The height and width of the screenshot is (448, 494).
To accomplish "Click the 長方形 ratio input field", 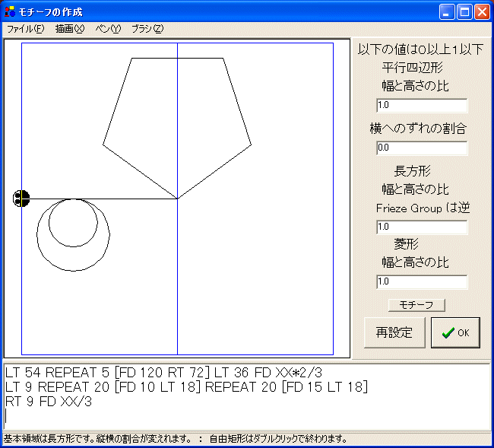I will pyautogui.click(x=422, y=227).
